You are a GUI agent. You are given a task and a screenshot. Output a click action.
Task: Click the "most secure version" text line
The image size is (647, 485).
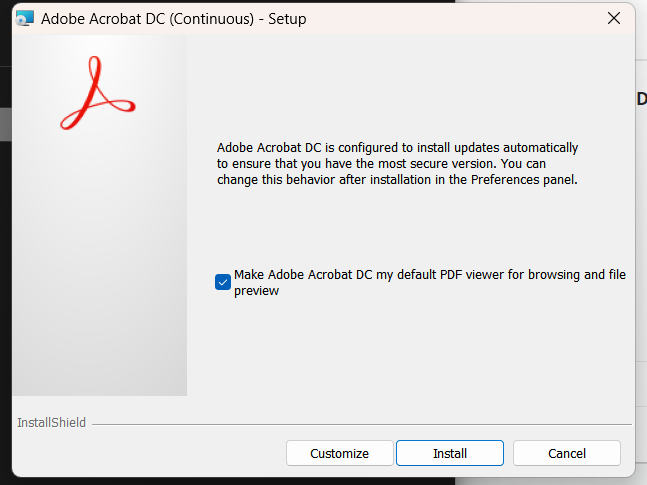coord(397,164)
